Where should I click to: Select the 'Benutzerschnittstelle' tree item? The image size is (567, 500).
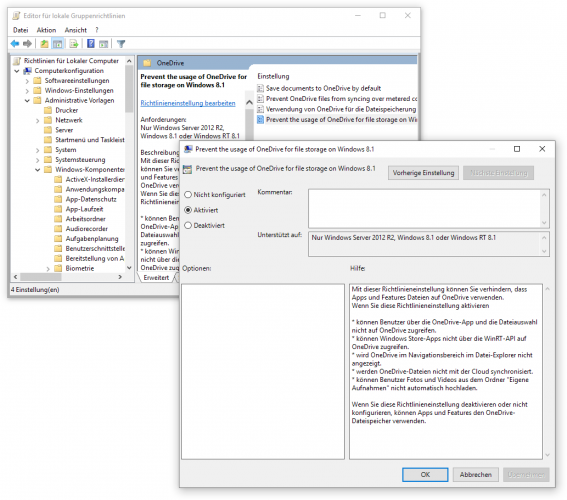95,248
